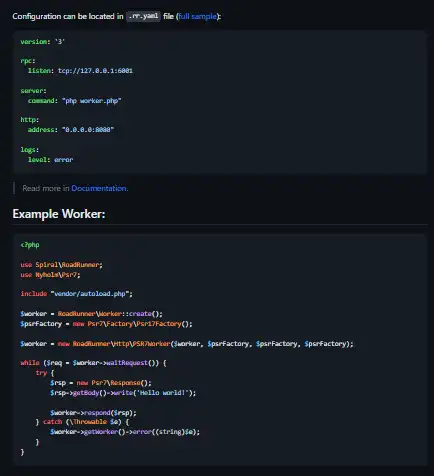
Task: Click the "getWorker()->error((string)$e);" line
Action: click(125, 432)
